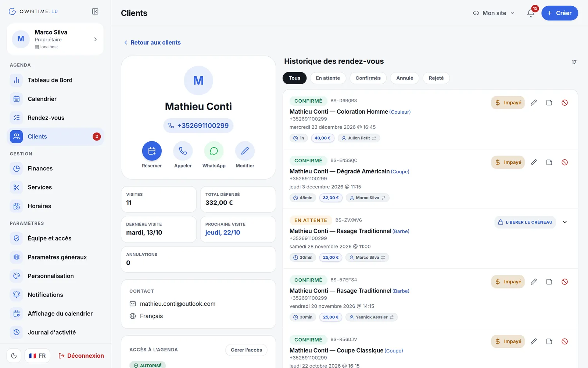Swap staff Julien Petit on Coloration

(x=374, y=138)
